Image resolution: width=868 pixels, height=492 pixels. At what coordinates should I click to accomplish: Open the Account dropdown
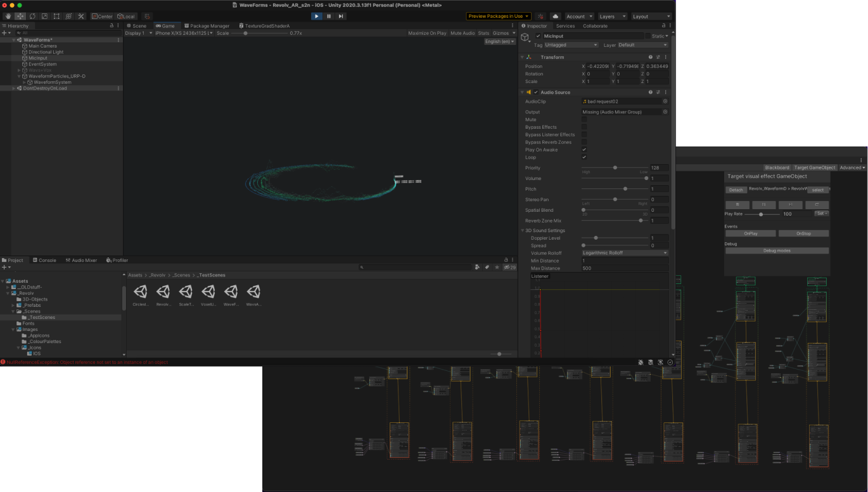(x=579, y=16)
